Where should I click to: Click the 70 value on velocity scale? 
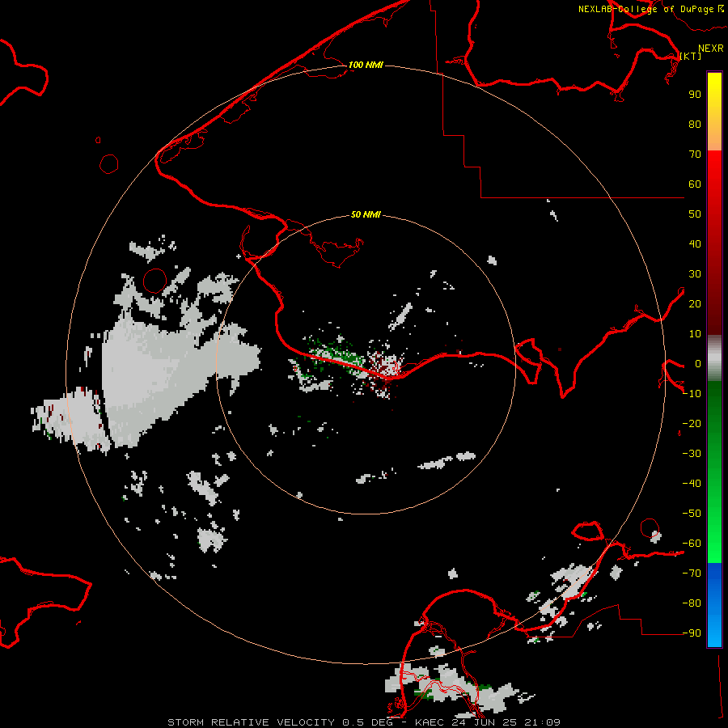tap(695, 154)
